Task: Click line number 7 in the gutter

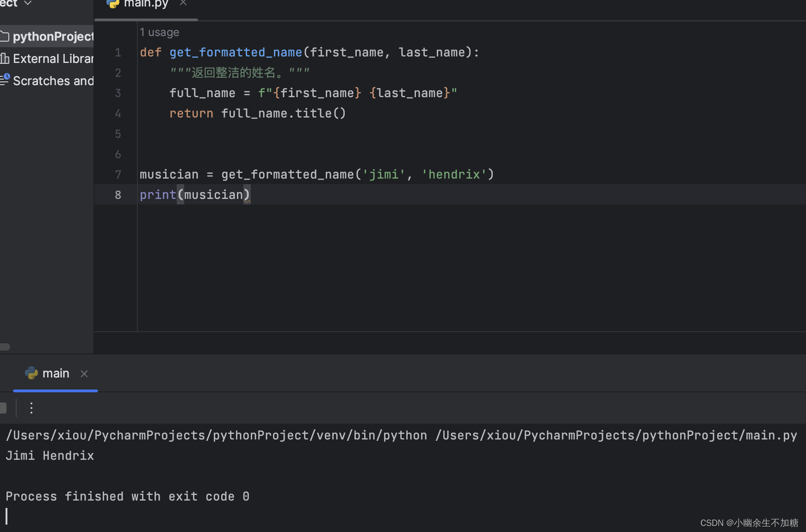Action: pyautogui.click(x=118, y=175)
